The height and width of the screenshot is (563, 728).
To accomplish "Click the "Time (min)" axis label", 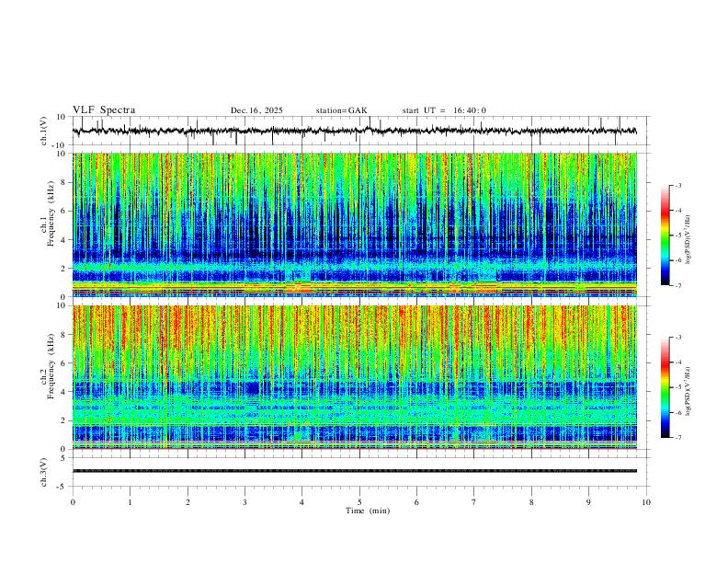I will coord(368,511).
